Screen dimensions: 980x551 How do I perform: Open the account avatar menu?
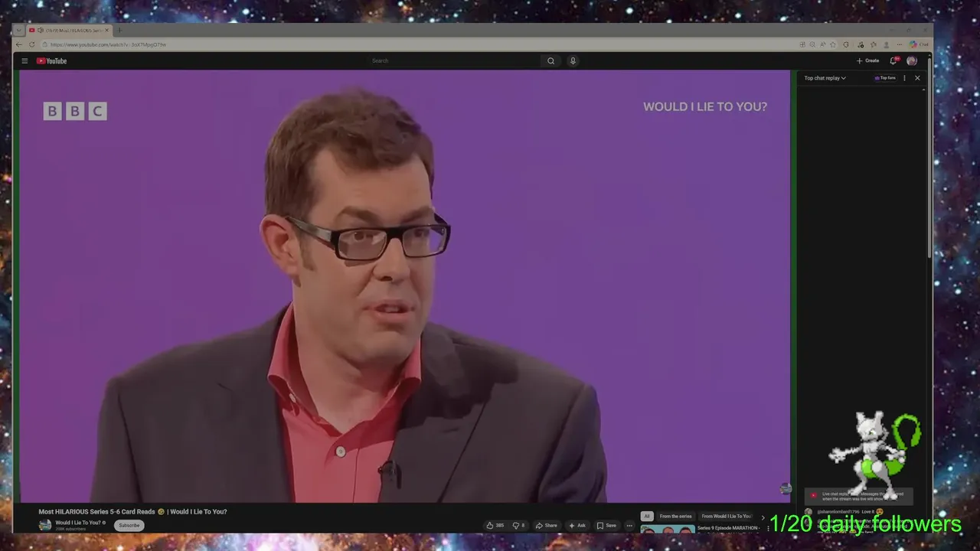(x=912, y=60)
